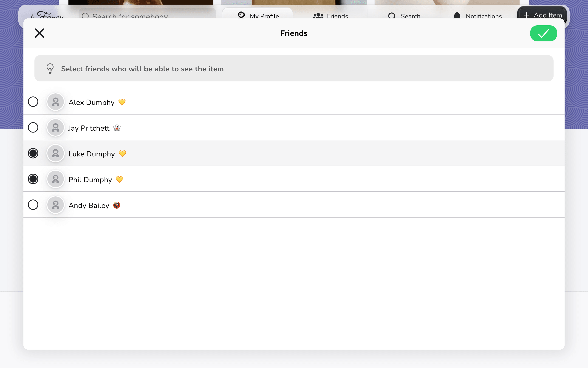The width and height of the screenshot is (588, 368).
Task: Click the Andy Bailey name text
Action: coord(89,206)
